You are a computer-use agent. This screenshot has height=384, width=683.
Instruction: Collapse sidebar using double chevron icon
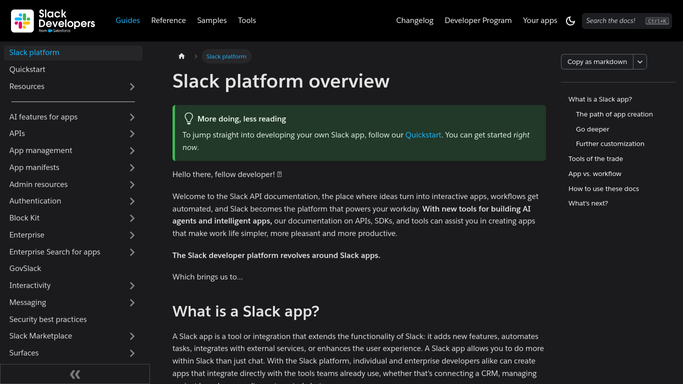75,374
